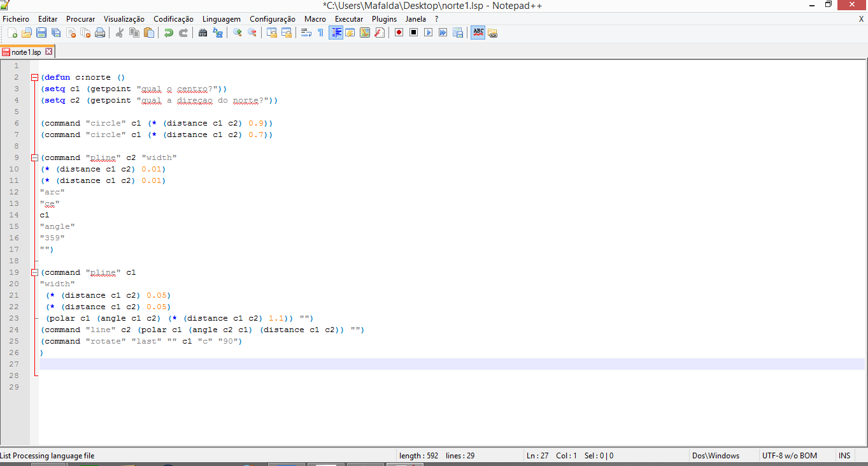Collapse the pline fold marker on line 9
868x466 pixels.
click(34, 157)
